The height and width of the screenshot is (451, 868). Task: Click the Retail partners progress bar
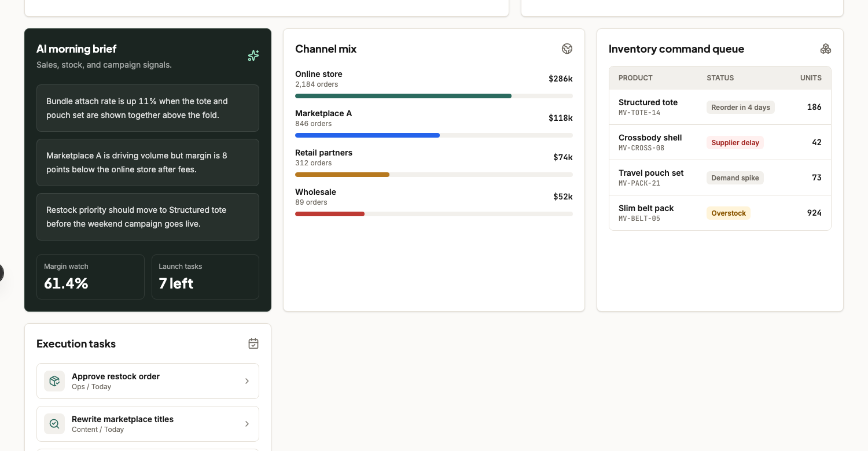coord(434,175)
